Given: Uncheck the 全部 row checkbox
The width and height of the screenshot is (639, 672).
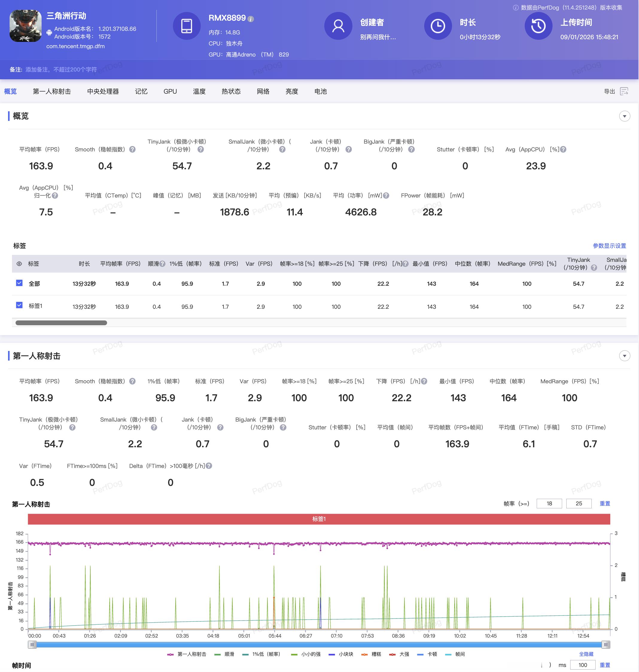Looking at the screenshot, I should click(x=19, y=283).
